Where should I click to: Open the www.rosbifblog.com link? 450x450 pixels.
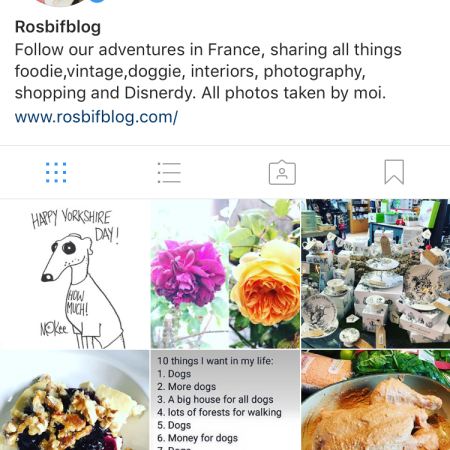click(96, 117)
